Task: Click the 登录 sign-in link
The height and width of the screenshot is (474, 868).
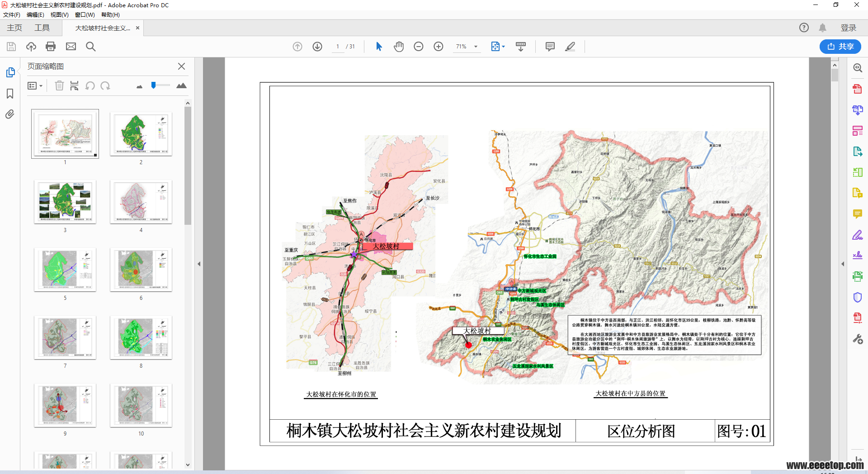Action: point(848,28)
